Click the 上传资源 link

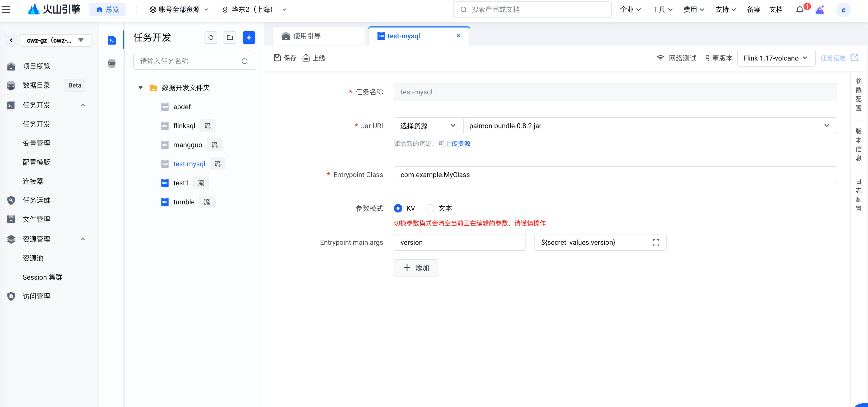[x=457, y=144]
